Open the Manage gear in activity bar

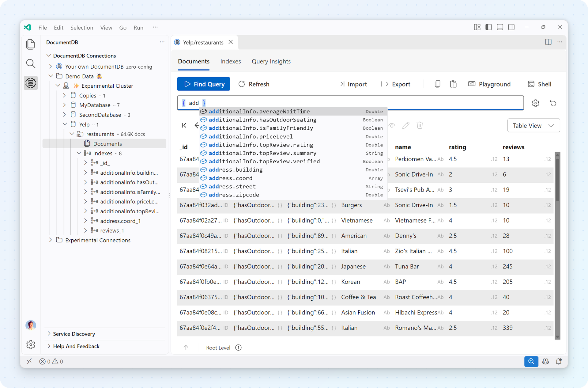pyautogui.click(x=31, y=345)
